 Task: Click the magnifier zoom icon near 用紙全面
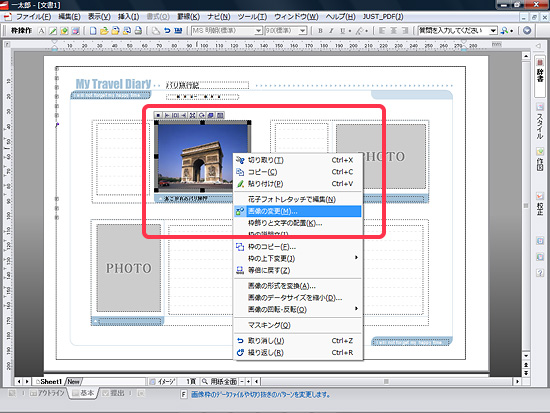[204, 381]
